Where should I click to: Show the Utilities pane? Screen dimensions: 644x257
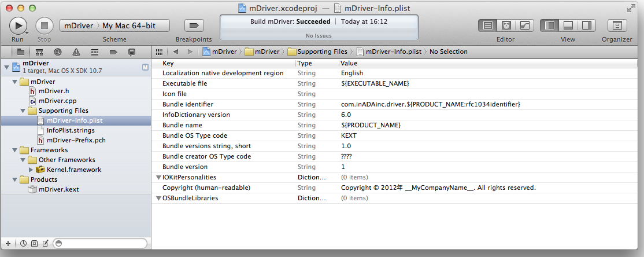(x=587, y=25)
